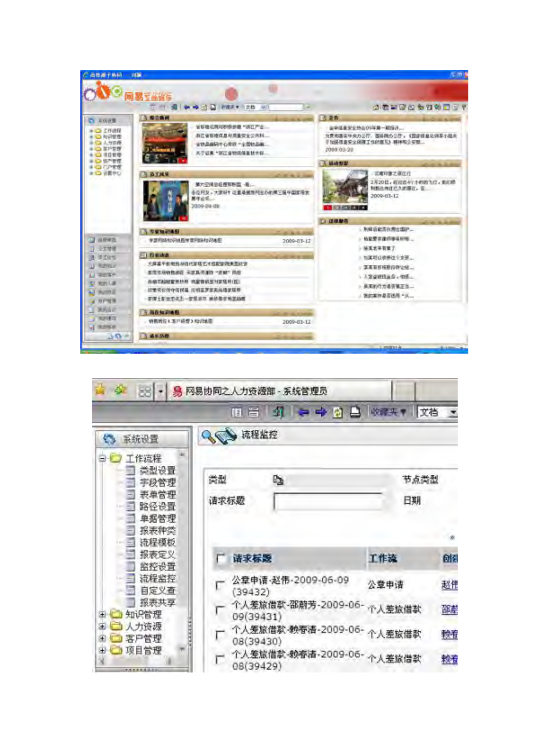The width and height of the screenshot is (534, 756).
Task: Click the 公章申请 workflow cell text
Action: pos(385,585)
